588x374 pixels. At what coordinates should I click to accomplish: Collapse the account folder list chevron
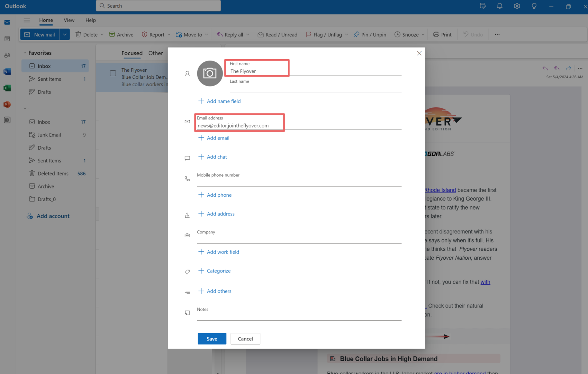pyautogui.click(x=25, y=108)
